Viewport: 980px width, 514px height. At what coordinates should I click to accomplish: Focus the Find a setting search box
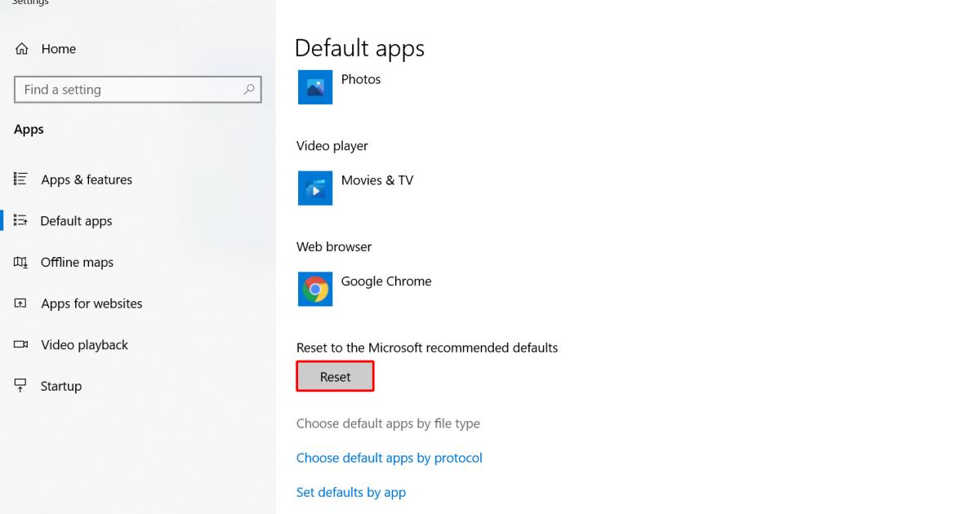click(x=131, y=90)
